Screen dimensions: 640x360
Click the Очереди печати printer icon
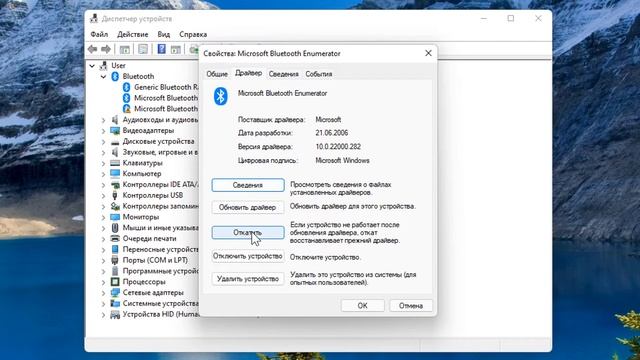(x=115, y=238)
